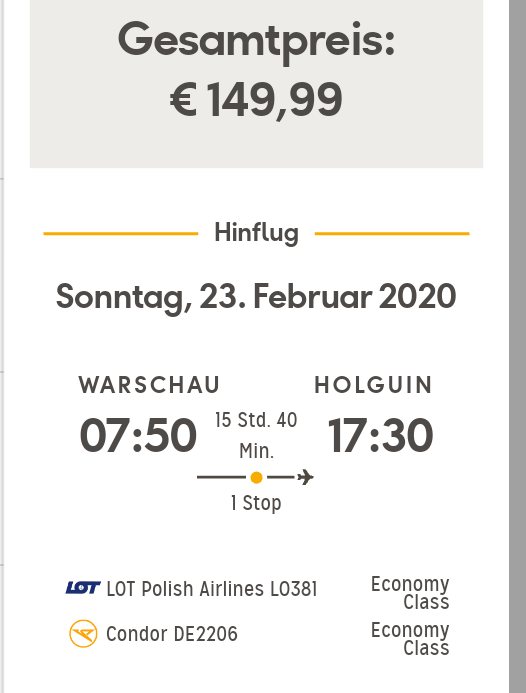Click the gray total price panel
Viewport: 526px width, 693px height.
(x=256, y=84)
